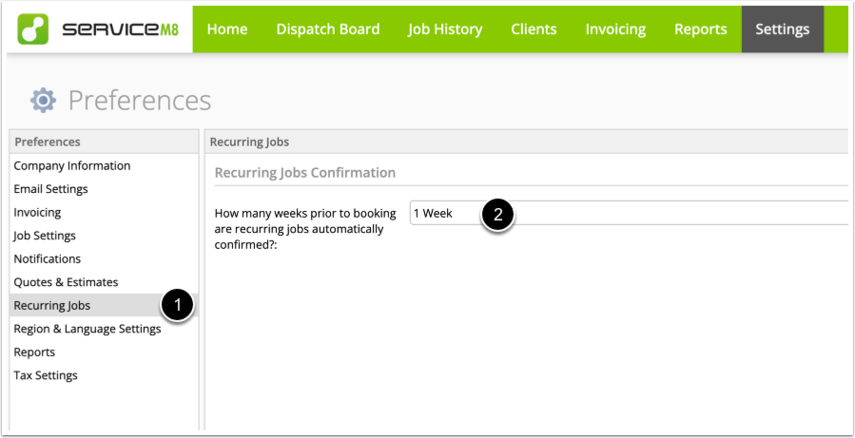
Task: Open the Invoicing navigation tab
Action: [616, 29]
